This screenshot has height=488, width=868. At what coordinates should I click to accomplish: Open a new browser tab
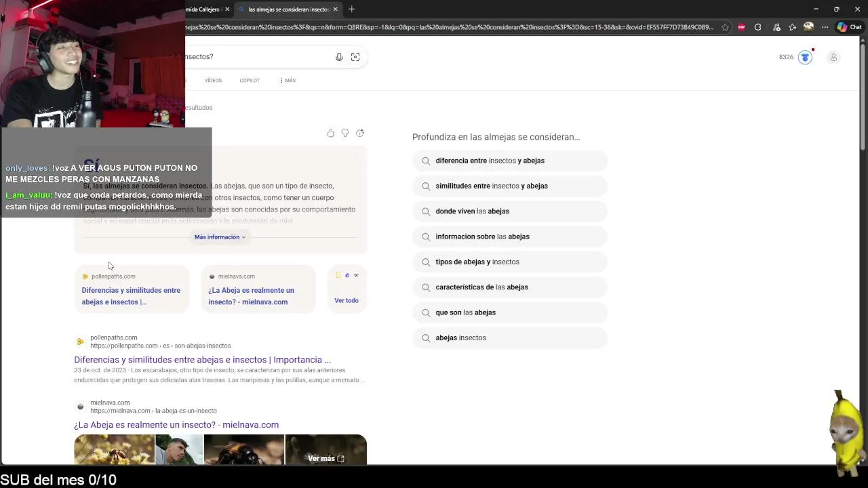pos(351,9)
